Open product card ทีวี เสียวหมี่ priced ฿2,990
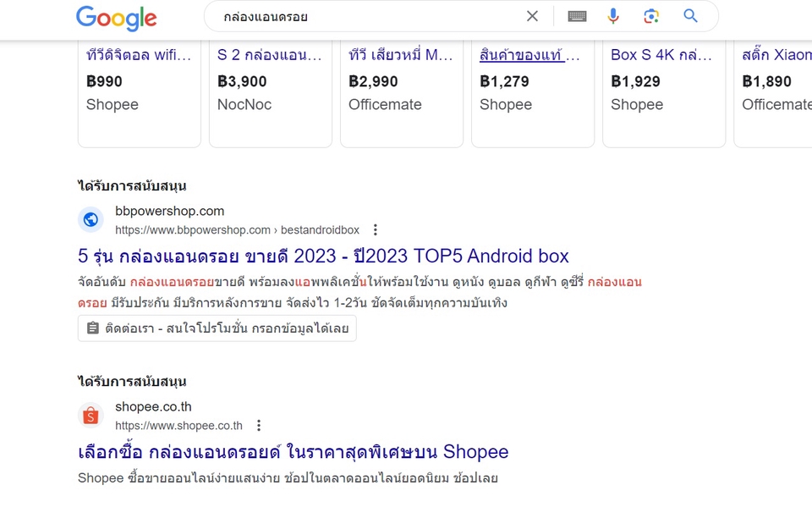Image resolution: width=812 pixels, height=513 pixels. point(401,93)
